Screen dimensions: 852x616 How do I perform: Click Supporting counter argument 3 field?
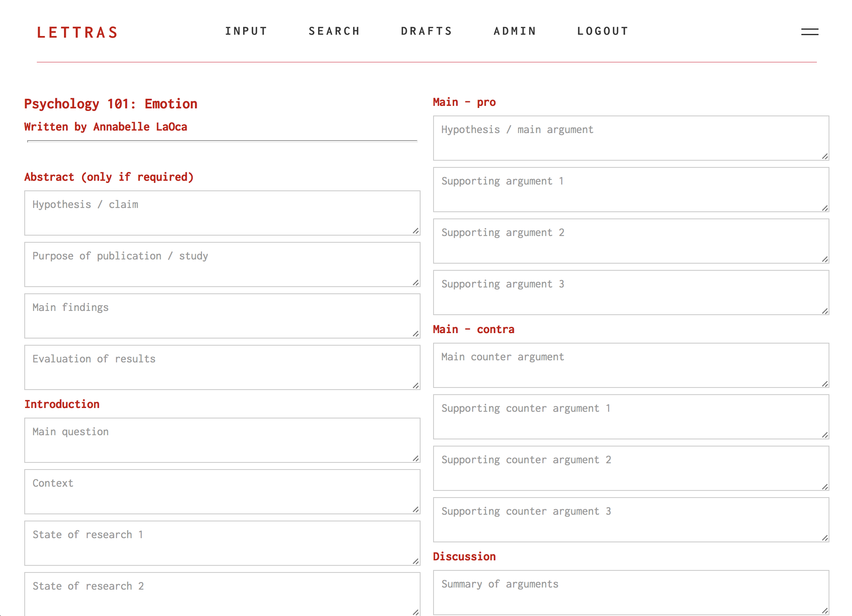tap(631, 520)
